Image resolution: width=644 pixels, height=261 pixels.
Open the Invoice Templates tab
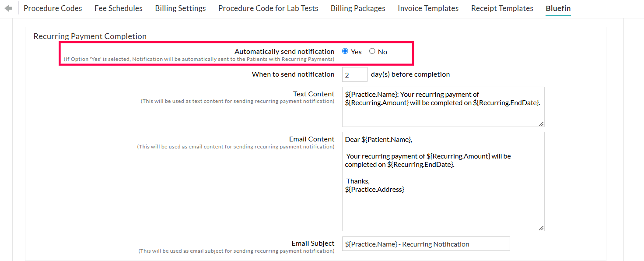(x=428, y=8)
